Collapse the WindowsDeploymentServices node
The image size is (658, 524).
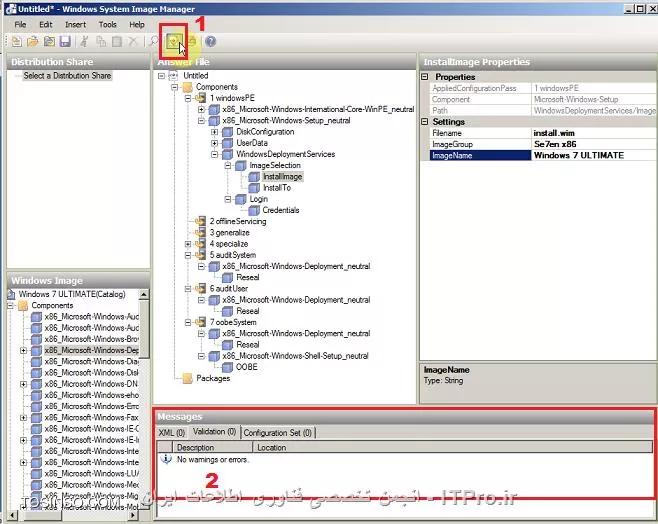coord(214,154)
